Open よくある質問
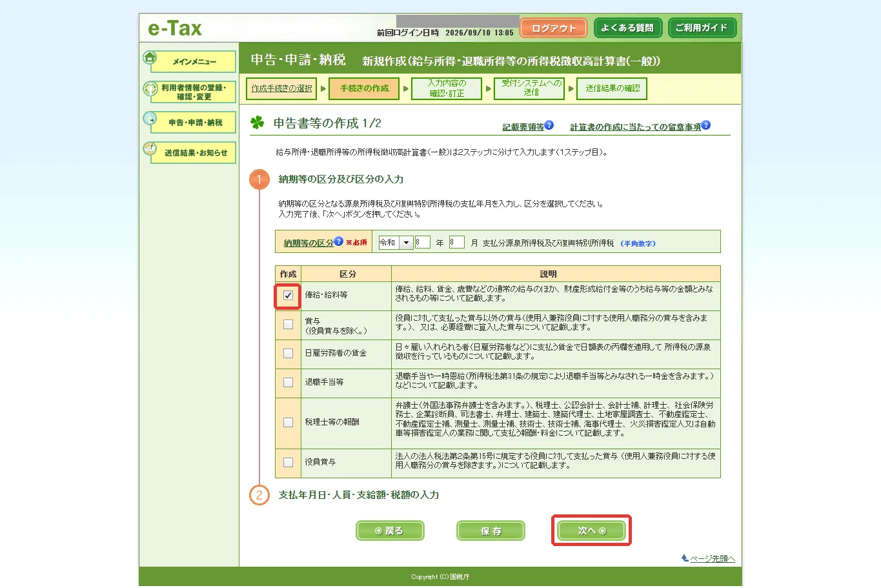Image resolution: width=881 pixels, height=588 pixels. coord(627,28)
